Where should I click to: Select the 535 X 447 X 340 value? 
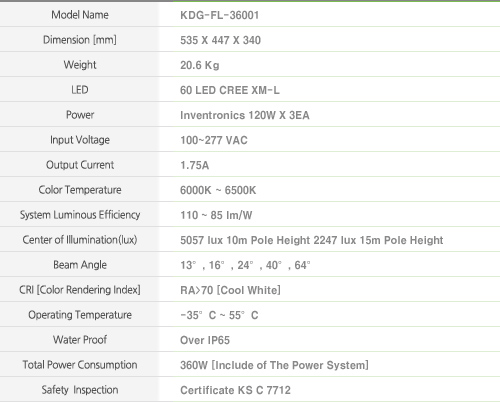220,40
